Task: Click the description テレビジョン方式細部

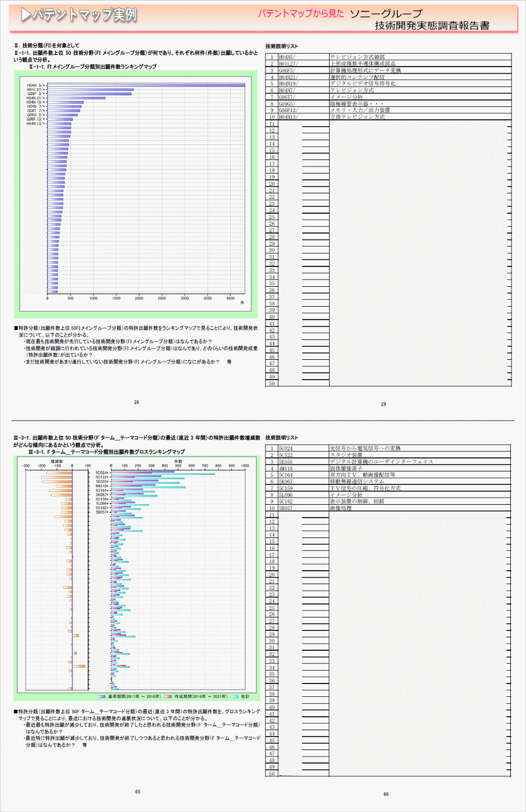Action: pos(357,57)
